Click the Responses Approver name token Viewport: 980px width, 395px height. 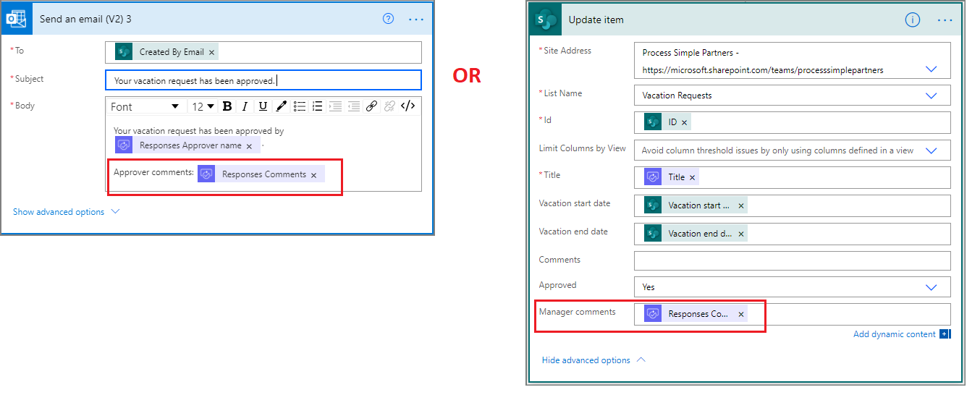tap(187, 145)
